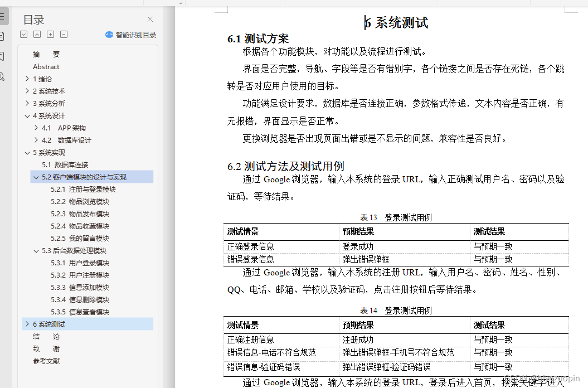This screenshot has height=388, width=588.
Task: Click the expand-down arrow icon in 目录 toolbar
Action: coord(23,35)
